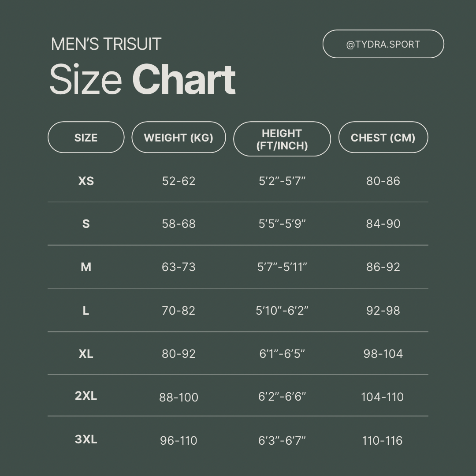This screenshot has width=476, height=476.
Task: Click the 80-86 chest measurement
Action: pos(383,181)
